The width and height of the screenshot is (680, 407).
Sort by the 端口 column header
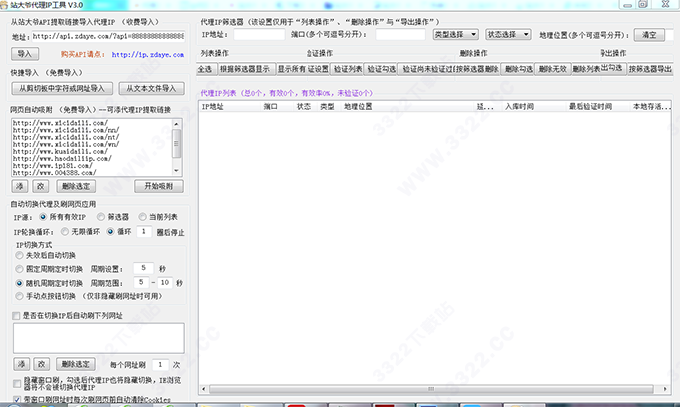[278, 106]
